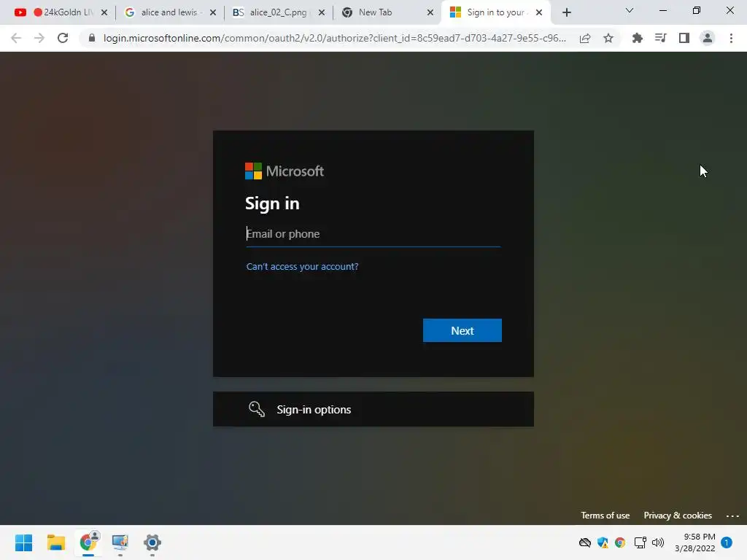
Task: Click the Chrome taskbar icon
Action: 88,542
